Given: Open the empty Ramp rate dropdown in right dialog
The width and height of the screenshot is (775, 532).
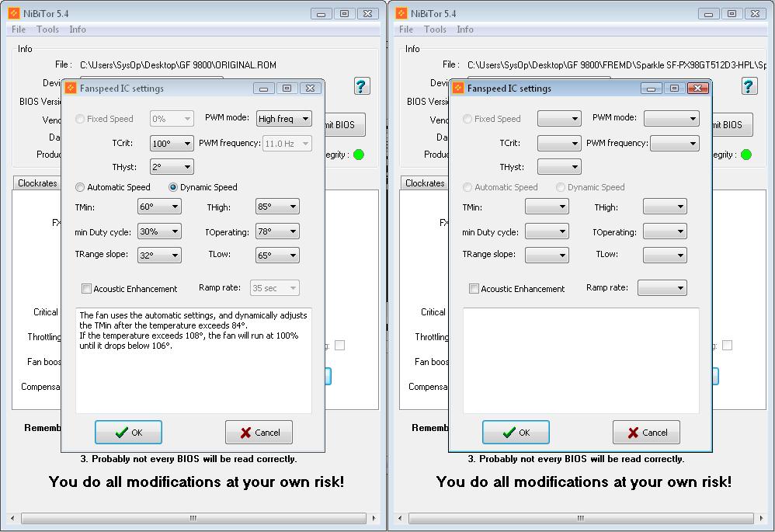Looking at the screenshot, I should 662,288.
